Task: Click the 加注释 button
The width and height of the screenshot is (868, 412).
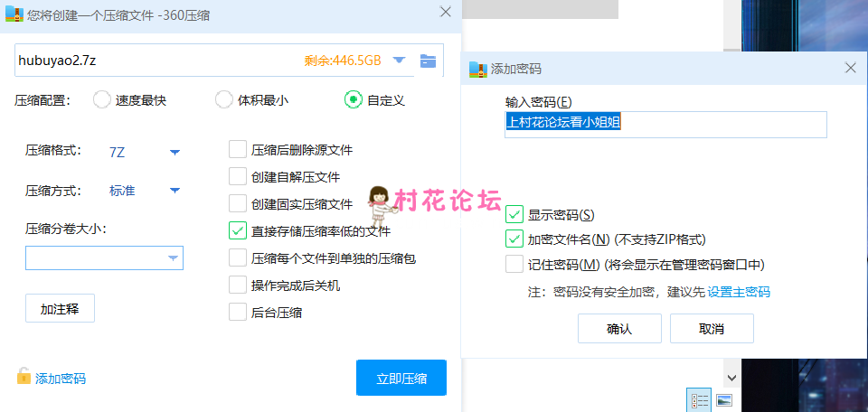Action: click(60, 309)
